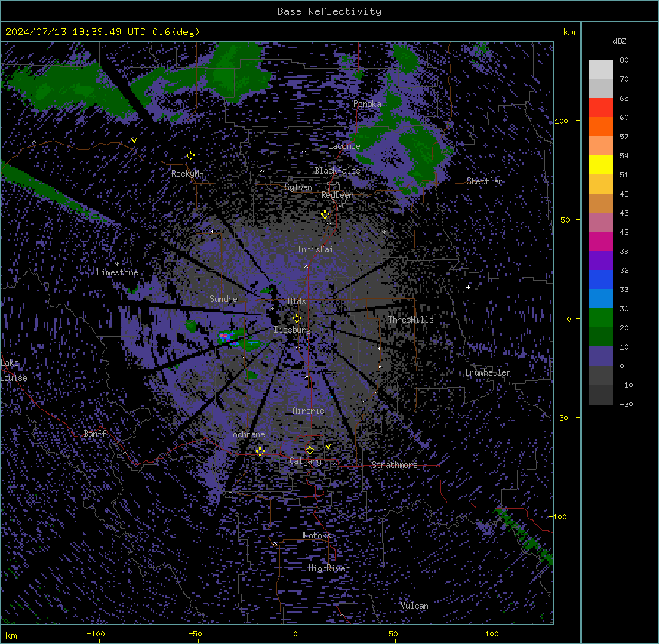
Task: Select the yellow diamond radar-site marker near Olds
Action: [297, 318]
